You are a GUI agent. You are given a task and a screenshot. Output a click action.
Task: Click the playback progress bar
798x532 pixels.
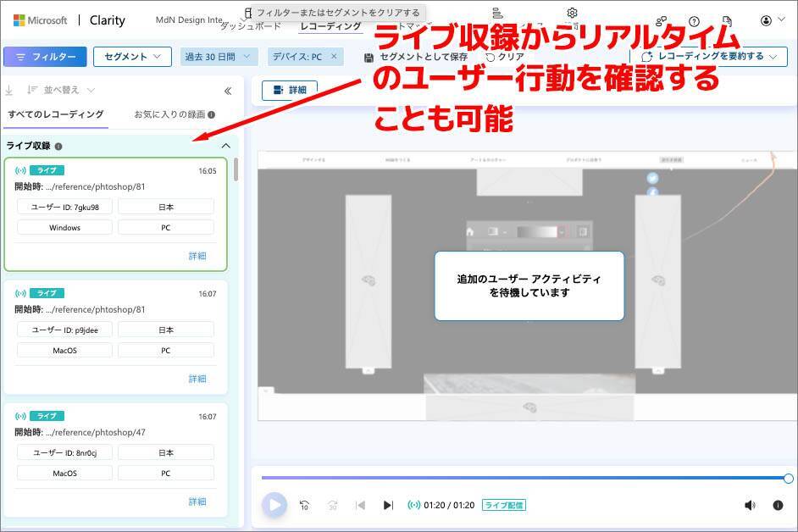coord(525,479)
